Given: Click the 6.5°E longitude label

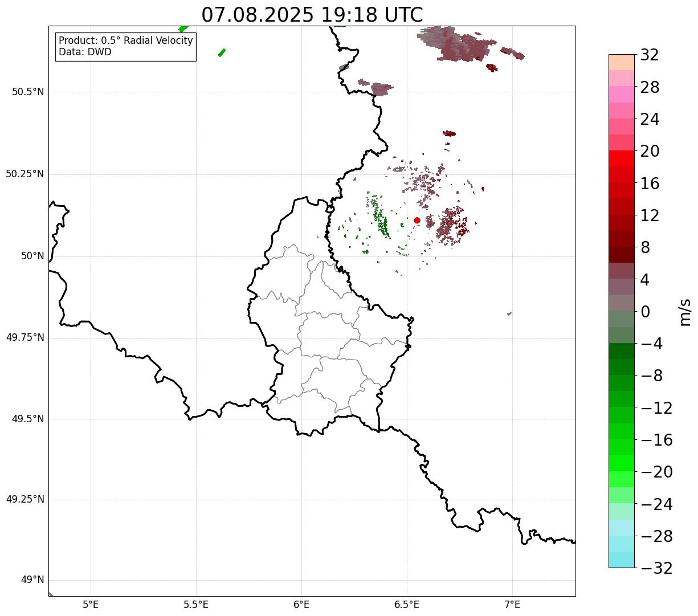Looking at the screenshot, I should pos(407,605).
